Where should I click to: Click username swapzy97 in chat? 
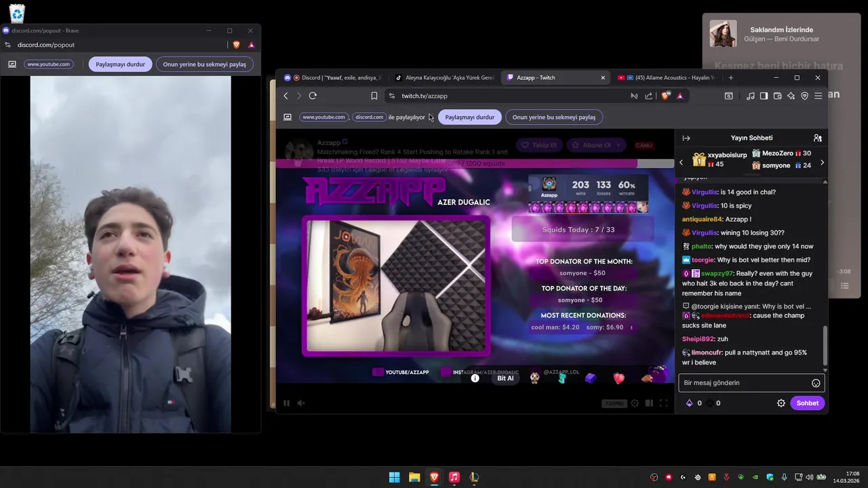(x=717, y=273)
